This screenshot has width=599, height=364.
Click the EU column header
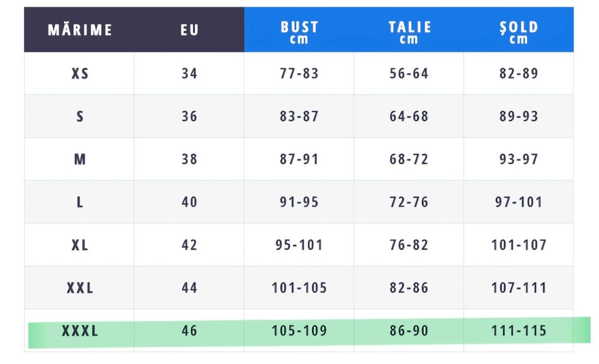(x=189, y=30)
